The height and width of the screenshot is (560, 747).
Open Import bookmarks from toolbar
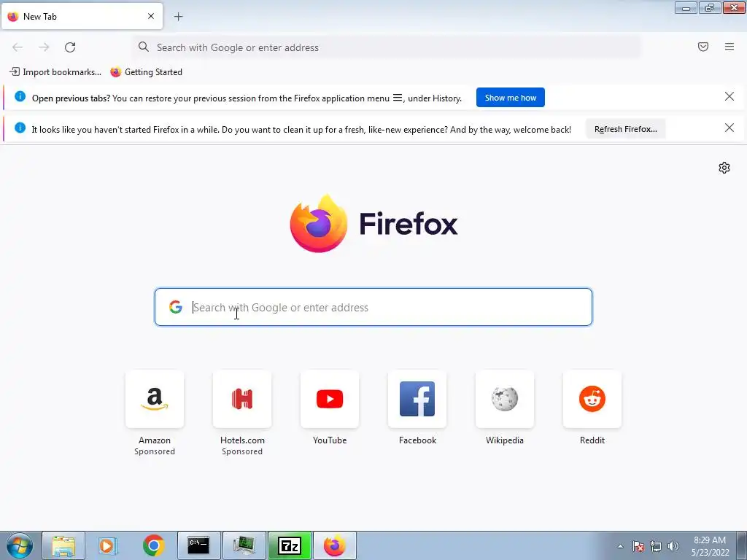click(55, 72)
